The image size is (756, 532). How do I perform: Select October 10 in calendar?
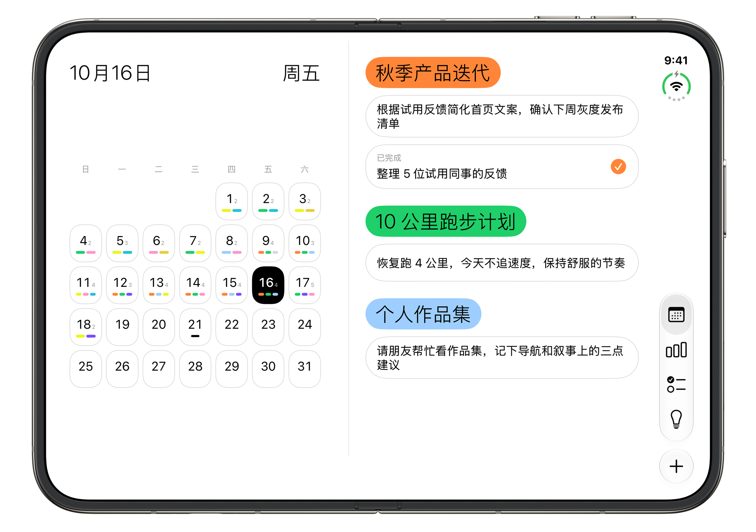tap(304, 243)
